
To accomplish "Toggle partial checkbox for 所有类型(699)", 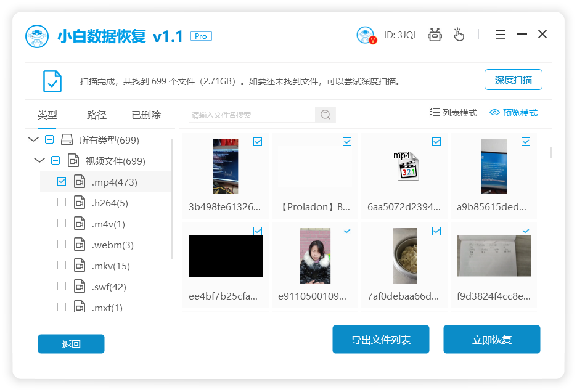I will [x=49, y=139].
